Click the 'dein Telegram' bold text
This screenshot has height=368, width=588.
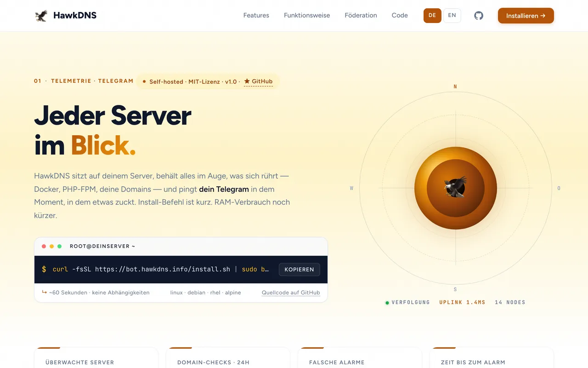click(224, 189)
